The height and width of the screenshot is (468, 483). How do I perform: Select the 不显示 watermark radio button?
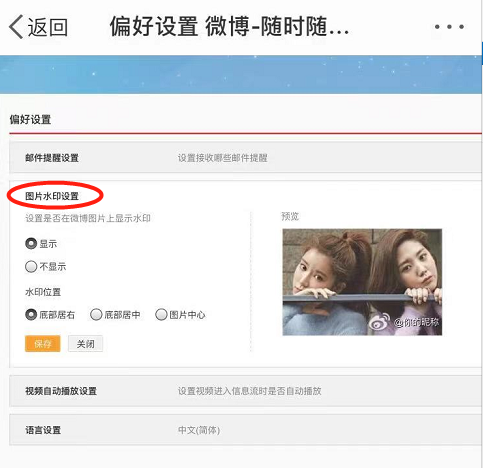click(31, 267)
